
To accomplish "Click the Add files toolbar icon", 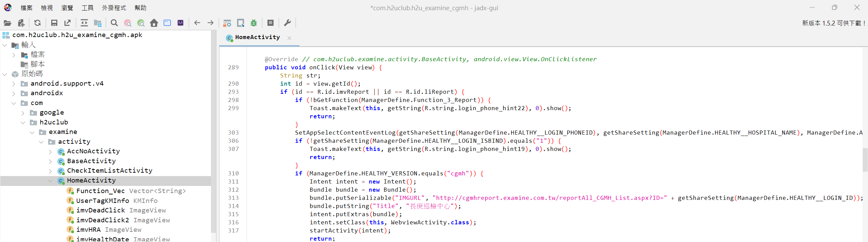I will pos(21,23).
